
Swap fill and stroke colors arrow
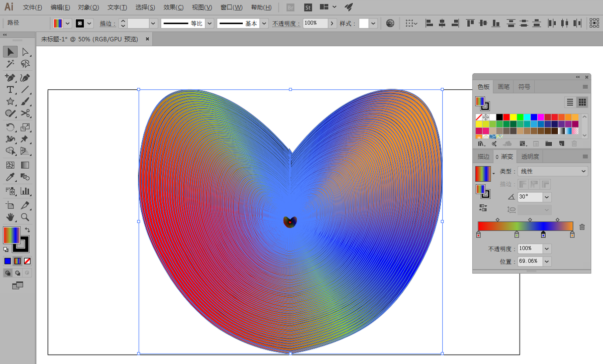pyautogui.click(x=28, y=230)
